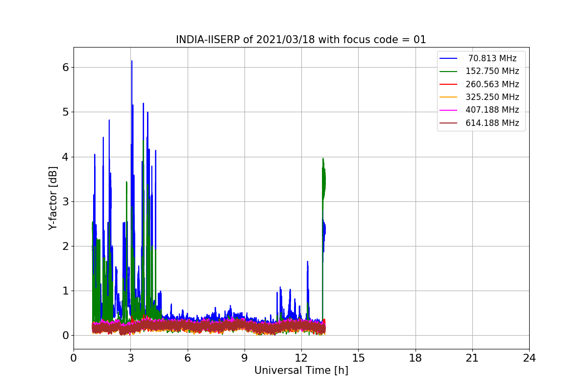This screenshot has height=392, width=588.
Task: Select the 152.750 MHz legend label
Action: 492,71
